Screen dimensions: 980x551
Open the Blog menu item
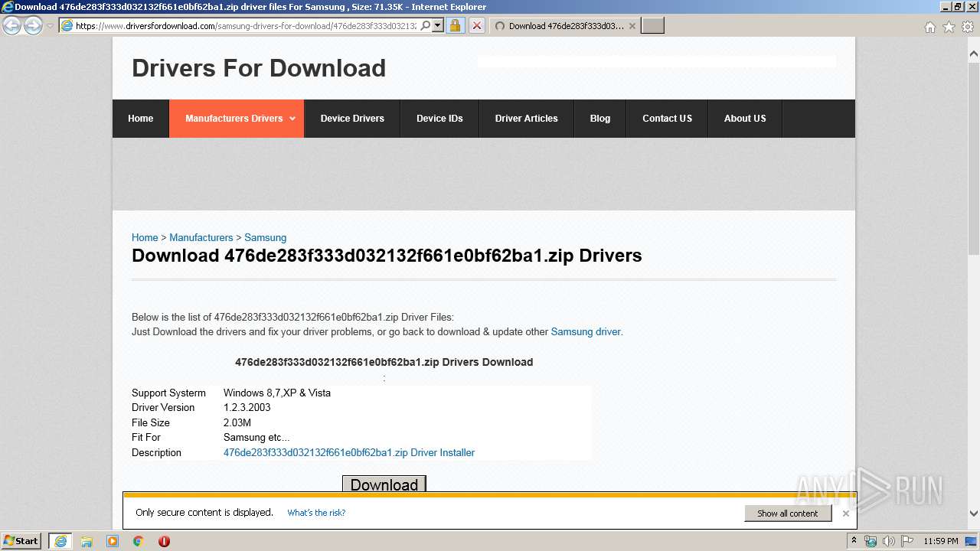click(x=600, y=119)
